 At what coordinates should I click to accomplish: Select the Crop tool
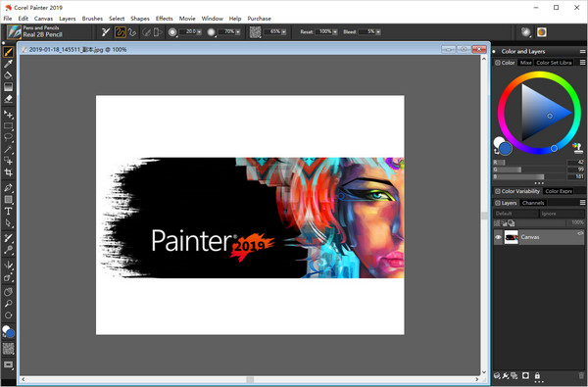click(x=8, y=172)
